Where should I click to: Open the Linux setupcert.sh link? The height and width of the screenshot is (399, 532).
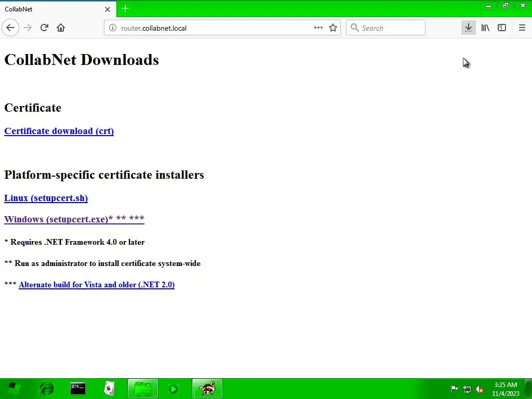(46, 198)
